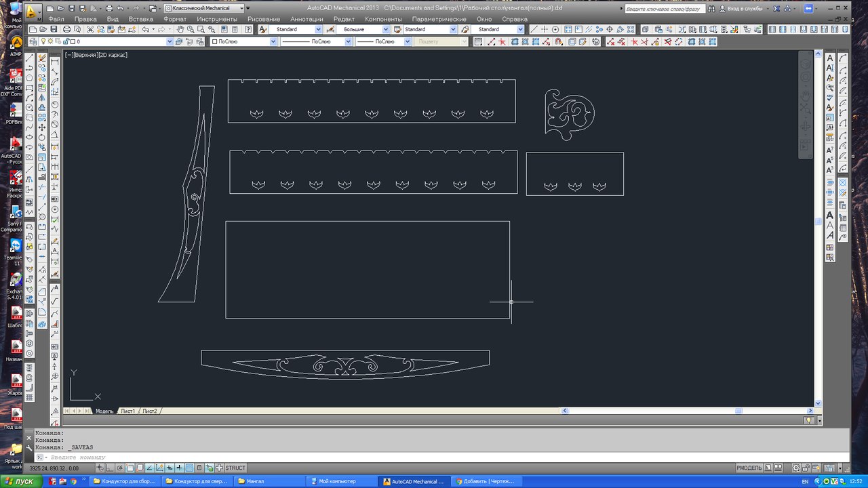The image size is (868, 488).
Task: Click the РМОДЕЛЬ button in status bar
Action: (749, 468)
